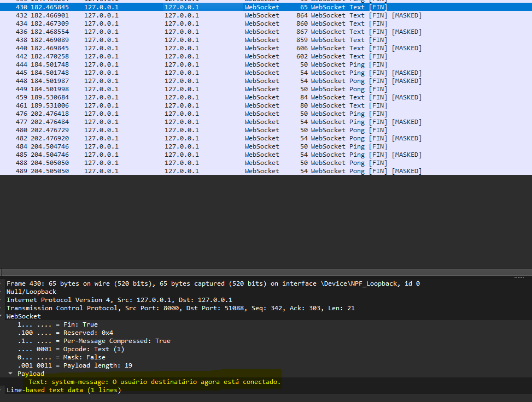Select the Fin: True field
This screenshot has width=532, height=402.
click(57, 324)
